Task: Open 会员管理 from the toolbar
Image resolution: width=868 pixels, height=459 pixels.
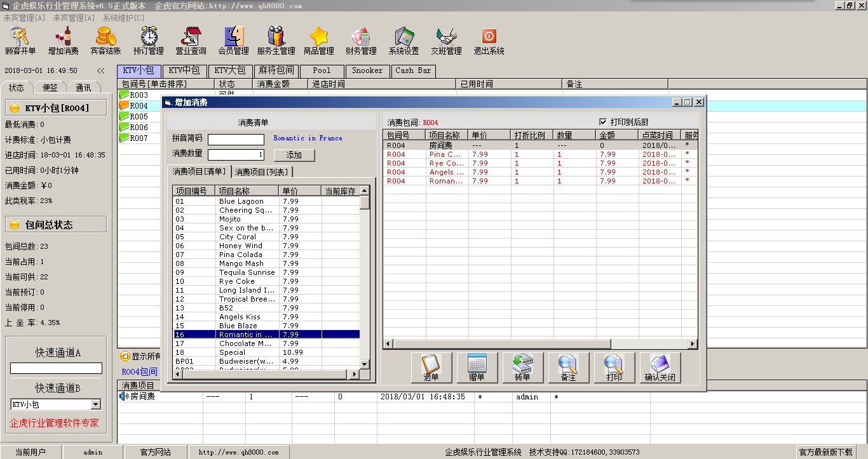Action: coord(234,41)
